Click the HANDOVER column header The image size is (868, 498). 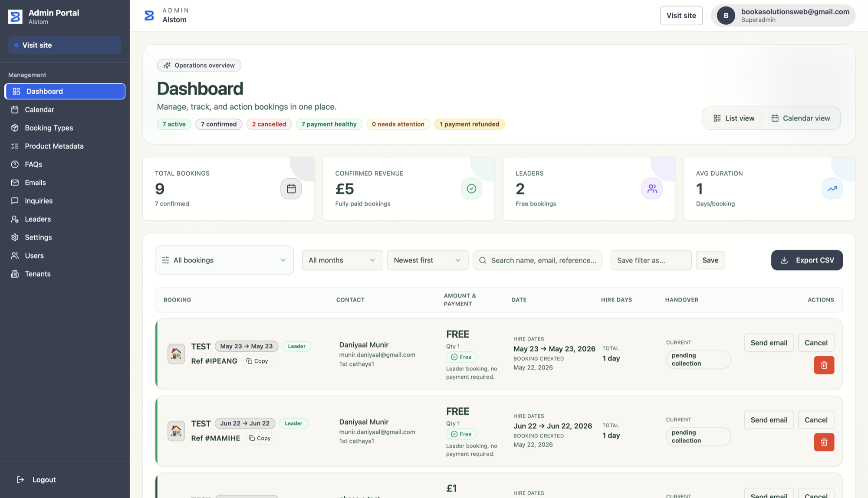[x=682, y=300]
